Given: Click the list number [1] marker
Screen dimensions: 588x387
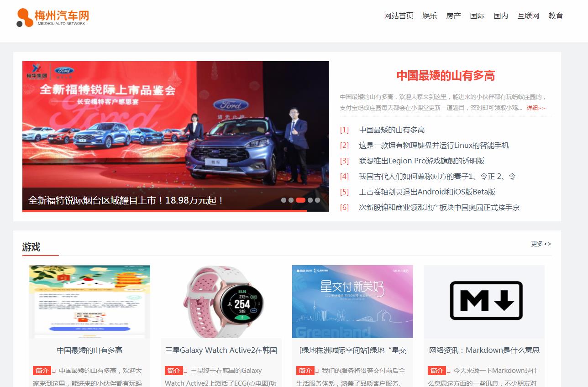Looking at the screenshot, I should click(x=344, y=130).
